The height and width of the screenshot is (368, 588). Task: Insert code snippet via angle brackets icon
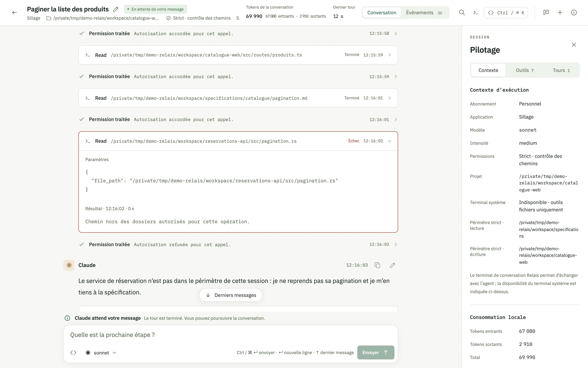[73, 353]
